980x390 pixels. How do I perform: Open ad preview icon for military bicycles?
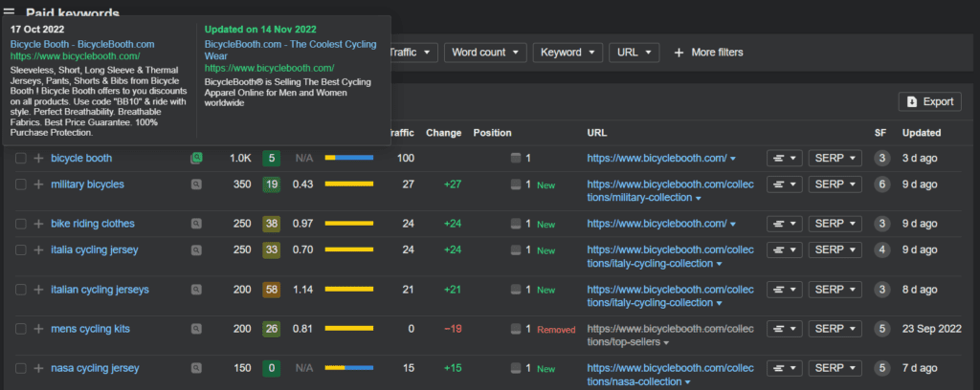[196, 184]
